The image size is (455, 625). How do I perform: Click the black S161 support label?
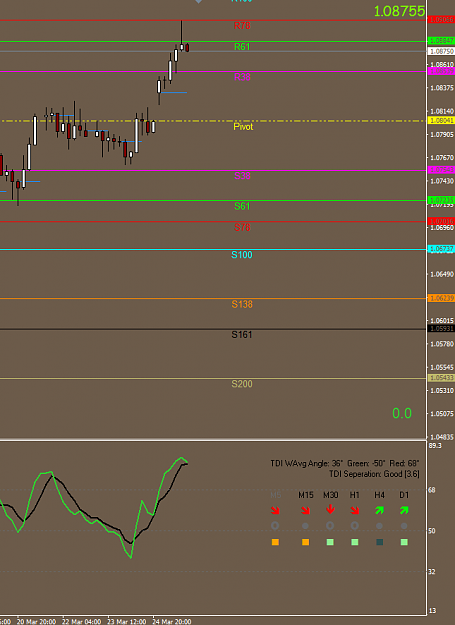pyautogui.click(x=242, y=335)
